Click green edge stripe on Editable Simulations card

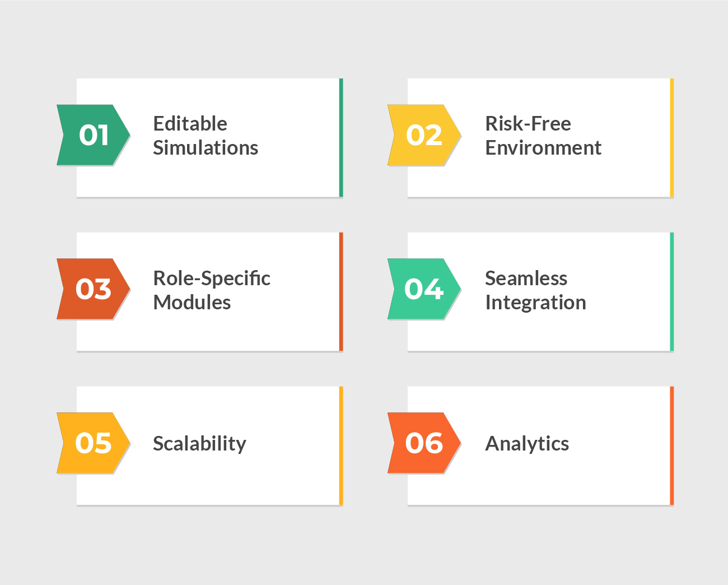pos(341,138)
